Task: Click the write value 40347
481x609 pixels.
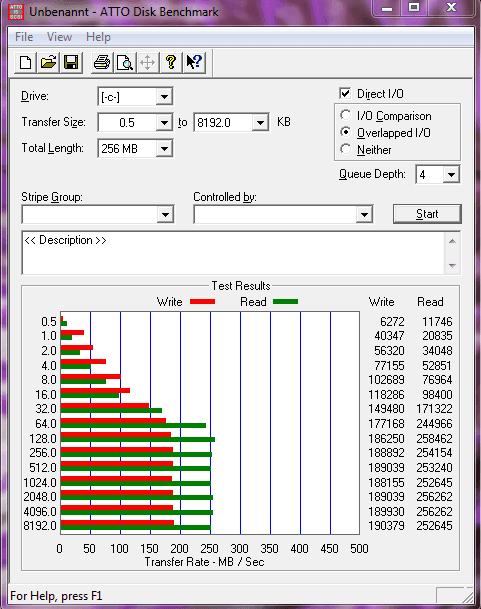Action: pyautogui.click(x=389, y=336)
